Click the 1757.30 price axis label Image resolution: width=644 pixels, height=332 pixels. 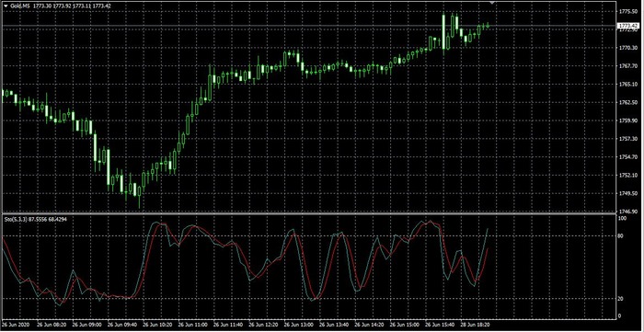click(628, 139)
